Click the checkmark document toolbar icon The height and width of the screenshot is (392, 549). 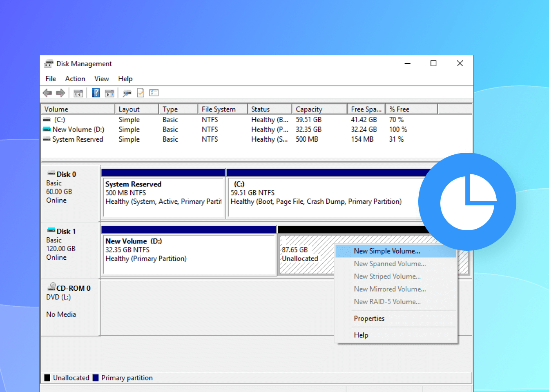click(141, 93)
